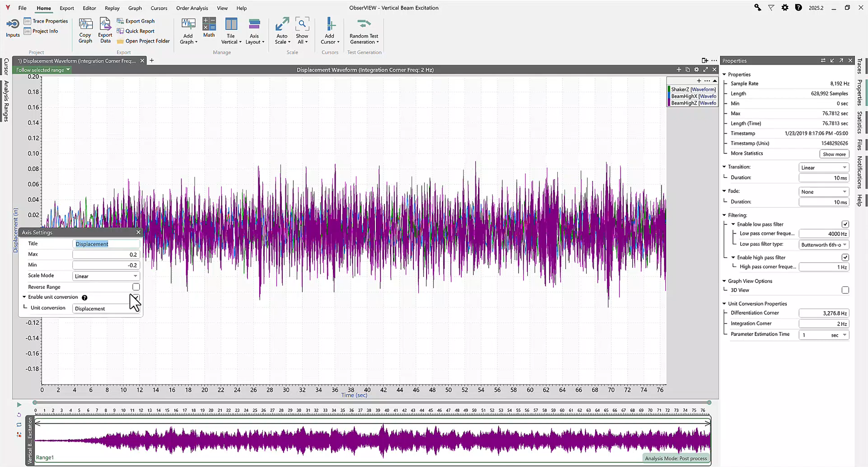The width and height of the screenshot is (868, 467).
Task: Enable the 3D View checkbox
Action: [x=845, y=290]
